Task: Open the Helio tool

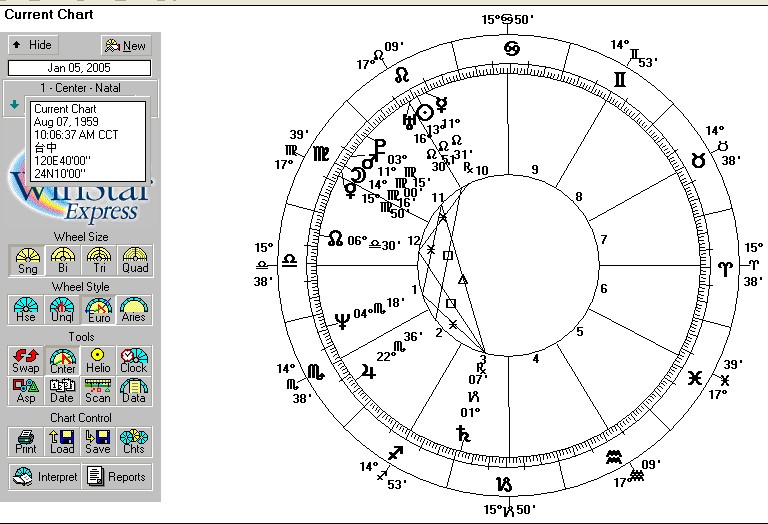Action: pyautogui.click(x=98, y=361)
